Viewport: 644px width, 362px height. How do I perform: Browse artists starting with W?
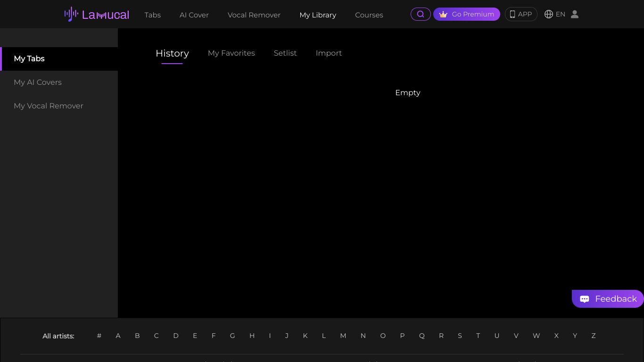pos(536,336)
